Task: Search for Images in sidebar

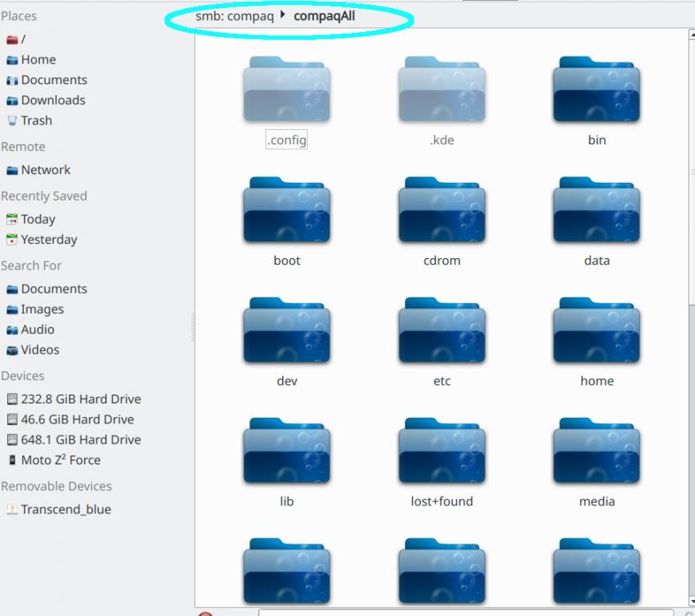Action: click(42, 310)
